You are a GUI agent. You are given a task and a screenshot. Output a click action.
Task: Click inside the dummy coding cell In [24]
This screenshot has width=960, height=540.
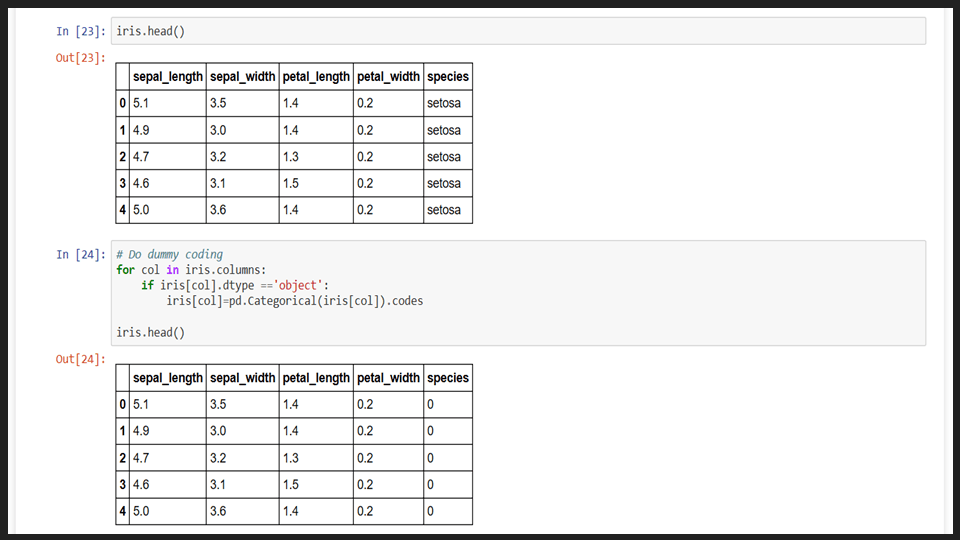(x=518, y=293)
